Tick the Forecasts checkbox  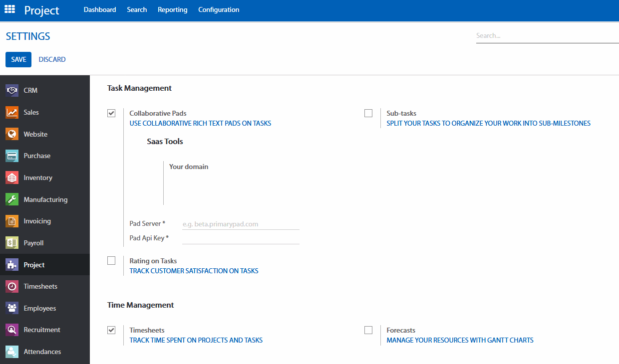[368, 330]
